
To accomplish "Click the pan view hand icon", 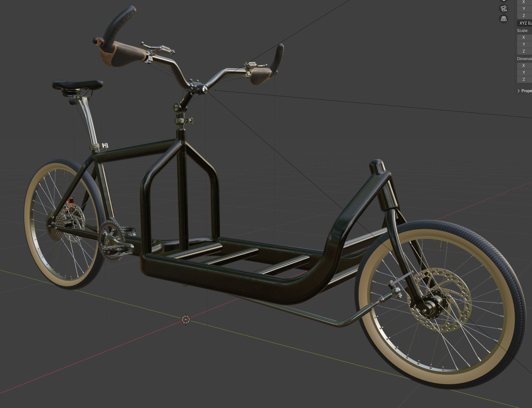I will (x=504, y=1).
